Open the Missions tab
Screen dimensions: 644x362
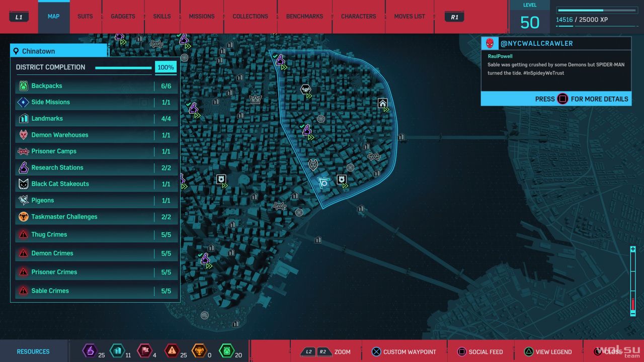(202, 17)
